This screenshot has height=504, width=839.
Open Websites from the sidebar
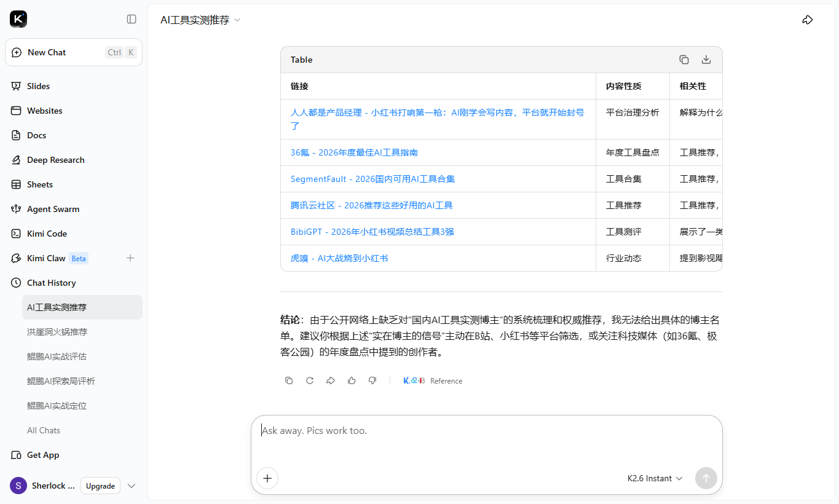74,111
